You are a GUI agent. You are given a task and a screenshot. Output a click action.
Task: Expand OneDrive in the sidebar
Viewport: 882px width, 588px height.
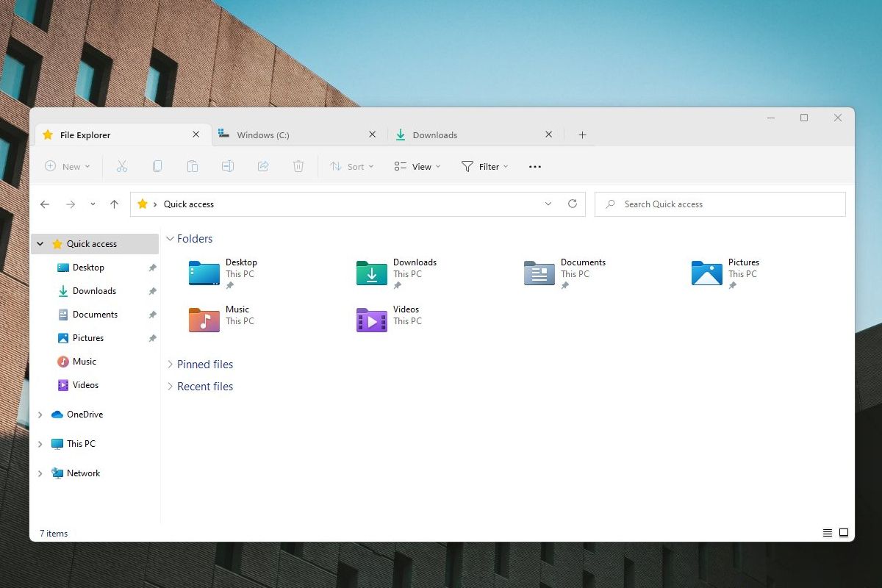[40, 415]
